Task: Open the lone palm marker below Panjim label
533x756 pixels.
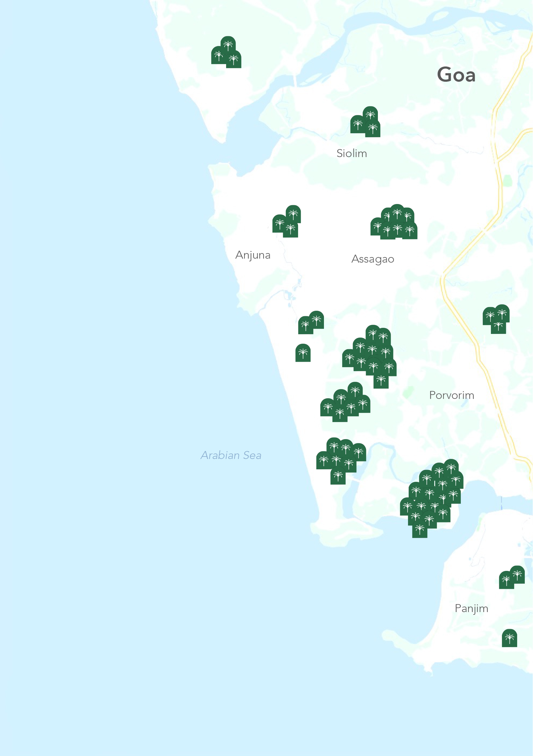Action: [509, 638]
